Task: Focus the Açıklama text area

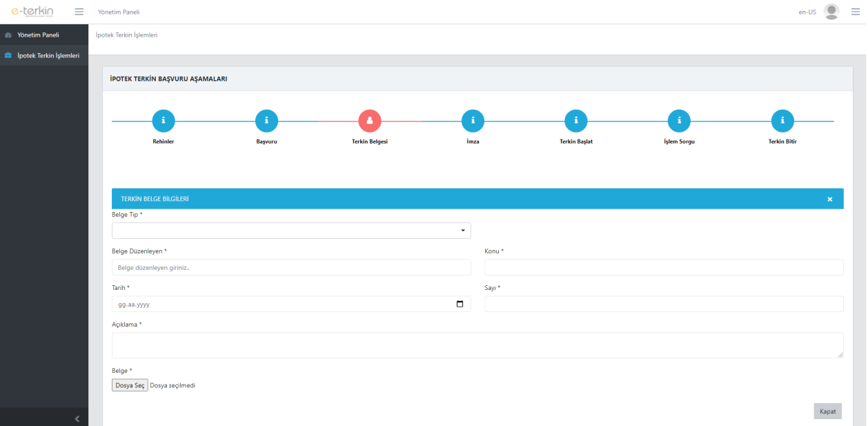Action: (x=477, y=345)
